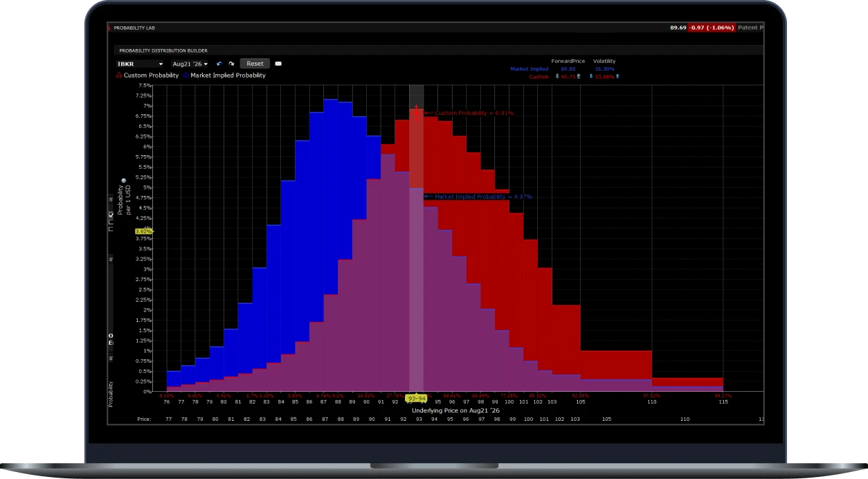Decrease custom forward price with down arrow
868x479 pixels.
(557, 76)
